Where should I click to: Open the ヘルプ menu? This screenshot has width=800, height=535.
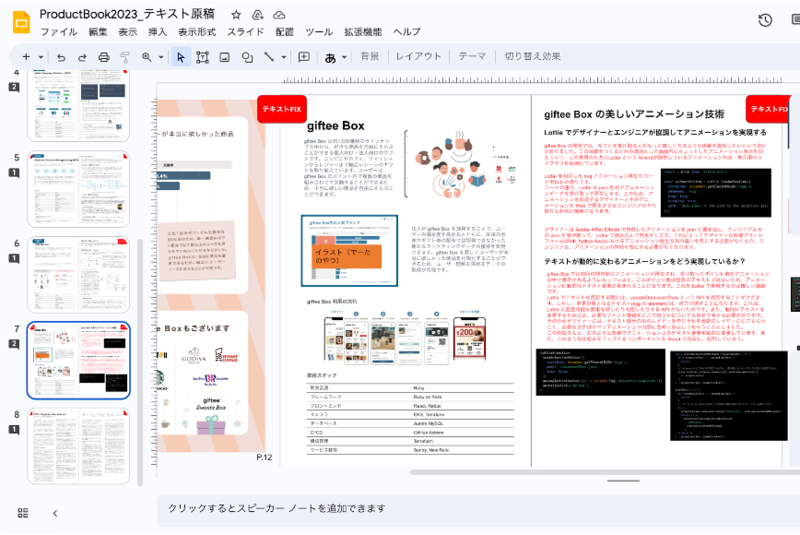407,32
